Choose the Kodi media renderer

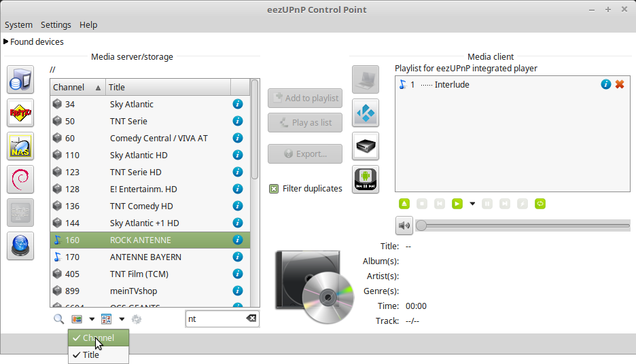pos(366,113)
